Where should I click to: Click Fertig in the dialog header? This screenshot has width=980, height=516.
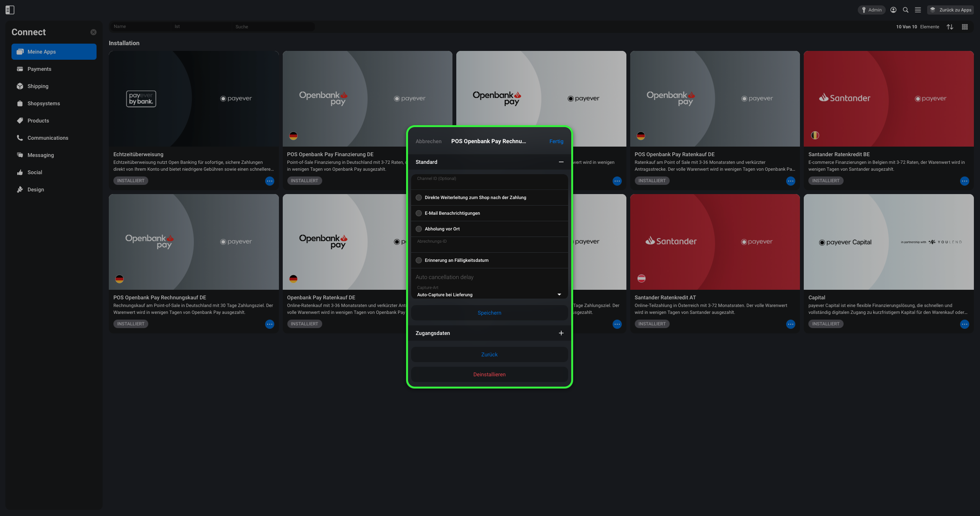click(x=556, y=141)
